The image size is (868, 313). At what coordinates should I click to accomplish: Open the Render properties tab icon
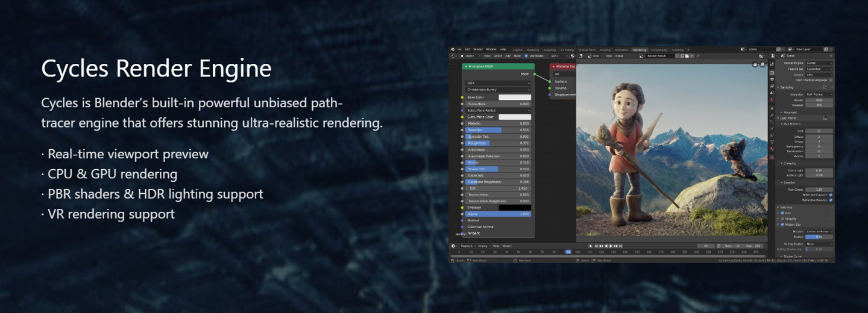pos(772,73)
